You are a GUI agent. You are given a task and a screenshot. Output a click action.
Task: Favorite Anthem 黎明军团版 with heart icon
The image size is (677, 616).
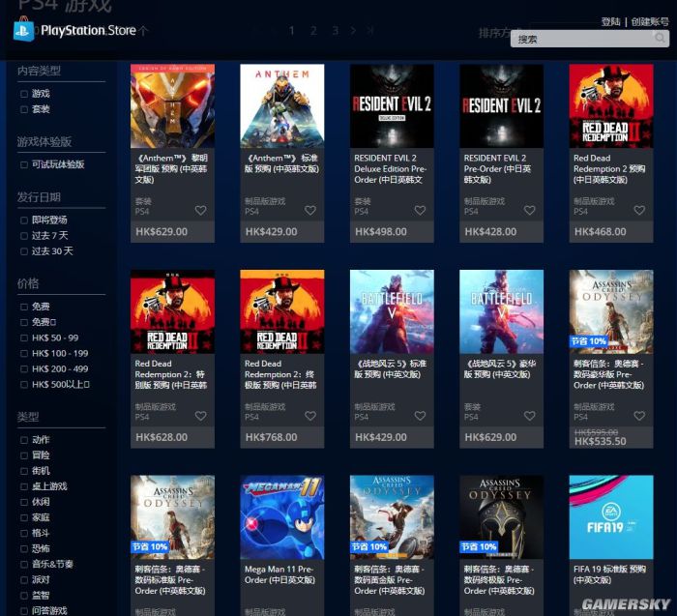coord(201,210)
